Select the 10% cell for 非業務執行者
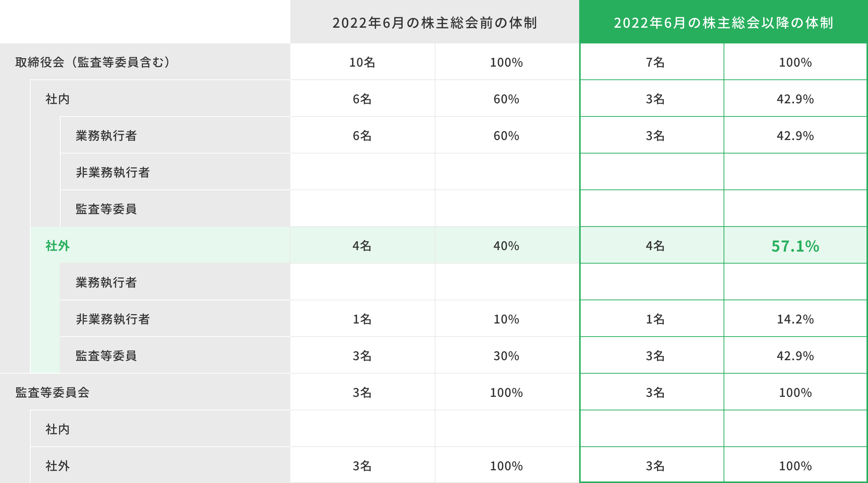The image size is (868, 483). 506,319
